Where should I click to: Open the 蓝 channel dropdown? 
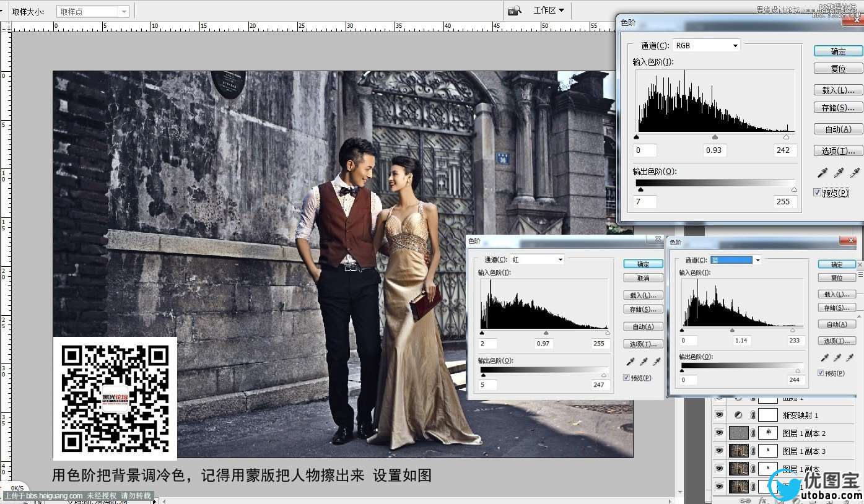tap(736, 260)
